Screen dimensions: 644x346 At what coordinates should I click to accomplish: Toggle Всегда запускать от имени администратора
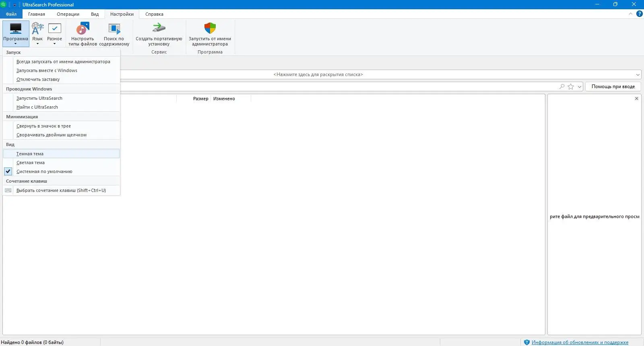point(61,62)
